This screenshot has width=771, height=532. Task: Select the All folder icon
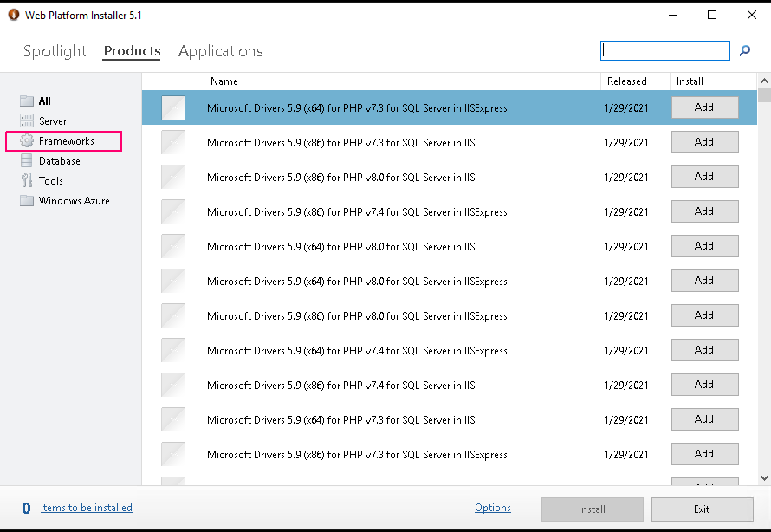pyautogui.click(x=27, y=101)
